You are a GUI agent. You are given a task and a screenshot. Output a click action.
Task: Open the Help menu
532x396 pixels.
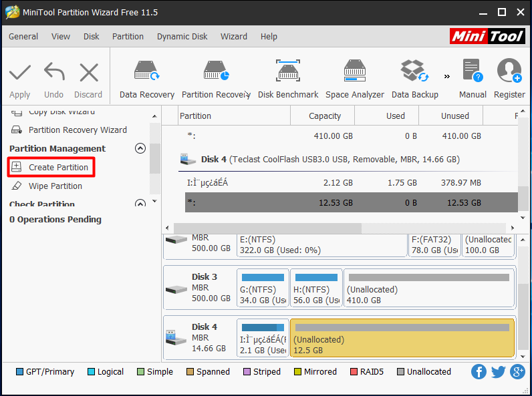pos(269,36)
